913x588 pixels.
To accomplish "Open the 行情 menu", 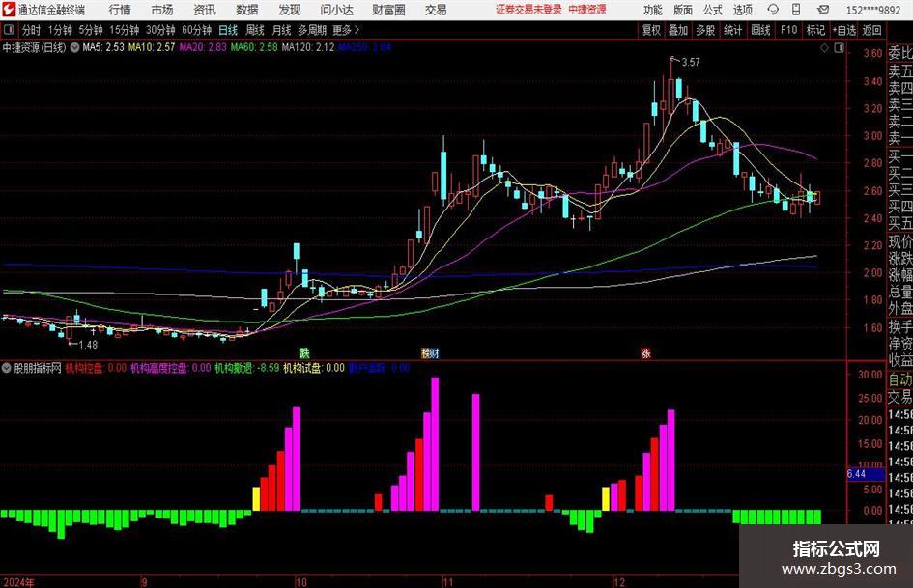I will [120, 10].
